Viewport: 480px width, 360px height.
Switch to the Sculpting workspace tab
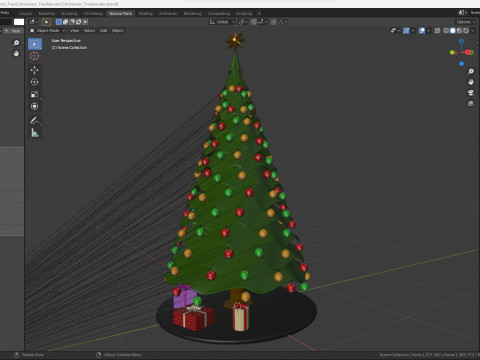pyautogui.click(x=69, y=13)
